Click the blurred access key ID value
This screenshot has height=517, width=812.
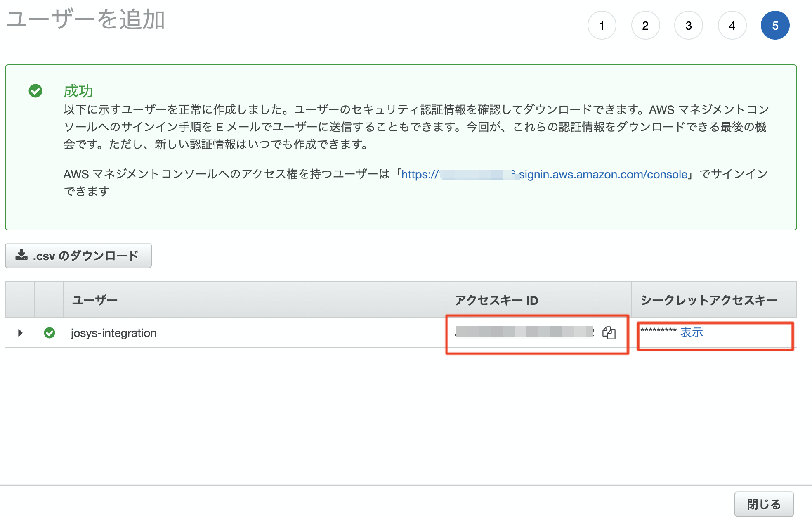pos(524,332)
